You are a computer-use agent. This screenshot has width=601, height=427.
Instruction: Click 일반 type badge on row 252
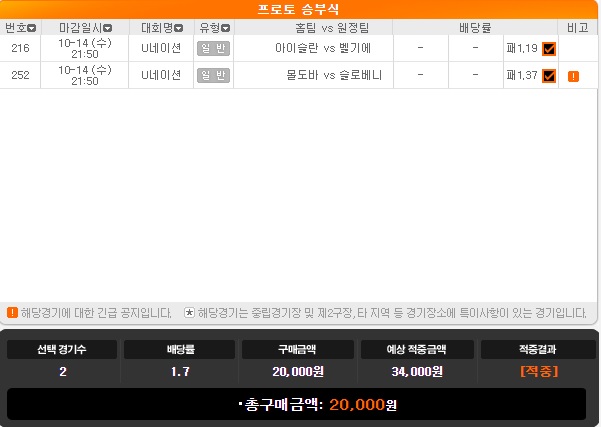click(x=213, y=75)
